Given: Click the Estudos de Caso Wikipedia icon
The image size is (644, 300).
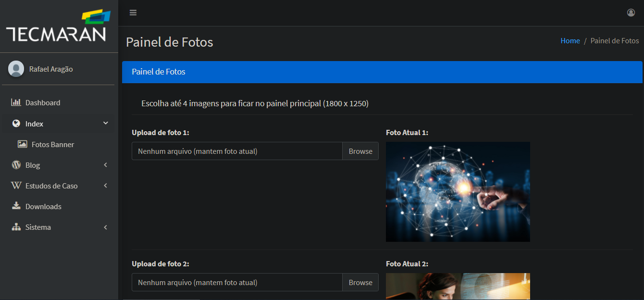Looking at the screenshot, I should (x=16, y=186).
